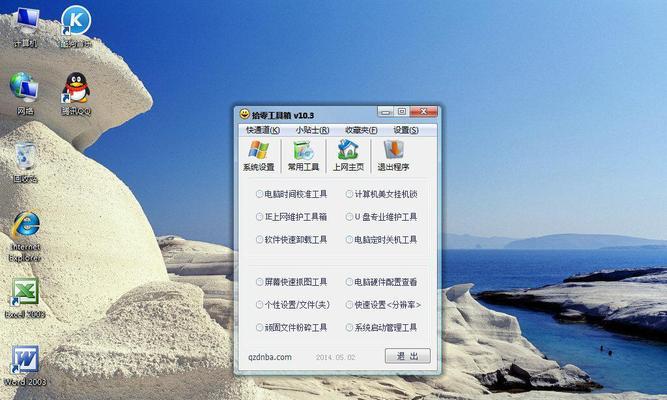667x400 pixels.
Task: Open the 网络 desktop icon
Action: click(x=25, y=94)
